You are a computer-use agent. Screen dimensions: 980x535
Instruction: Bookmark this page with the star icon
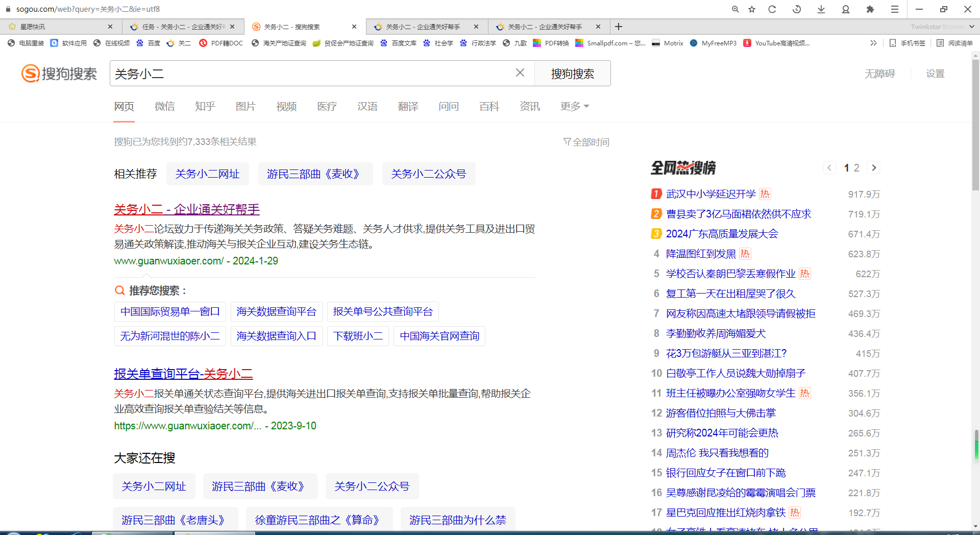coord(752,9)
